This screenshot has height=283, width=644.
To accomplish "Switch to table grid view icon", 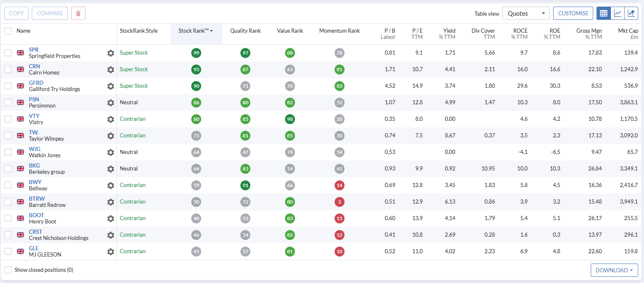I will (604, 13).
